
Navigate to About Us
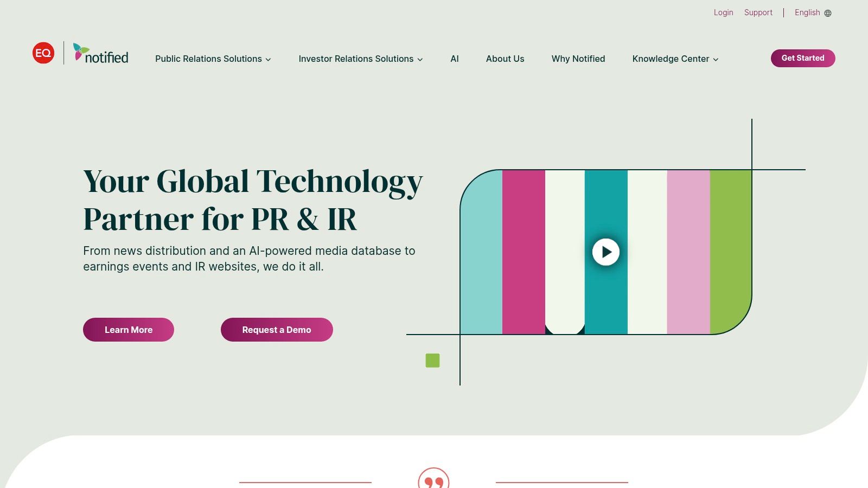click(505, 59)
